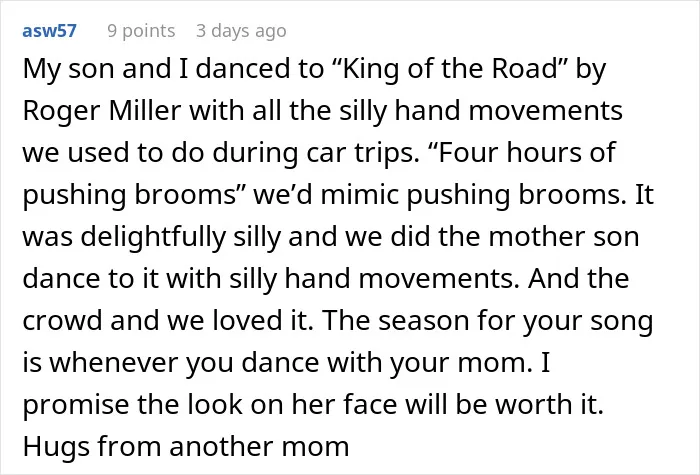Image resolution: width=700 pixels, height=475 pixels.
Task: Click the phrase Four hours of
Action: click(521, 152)
